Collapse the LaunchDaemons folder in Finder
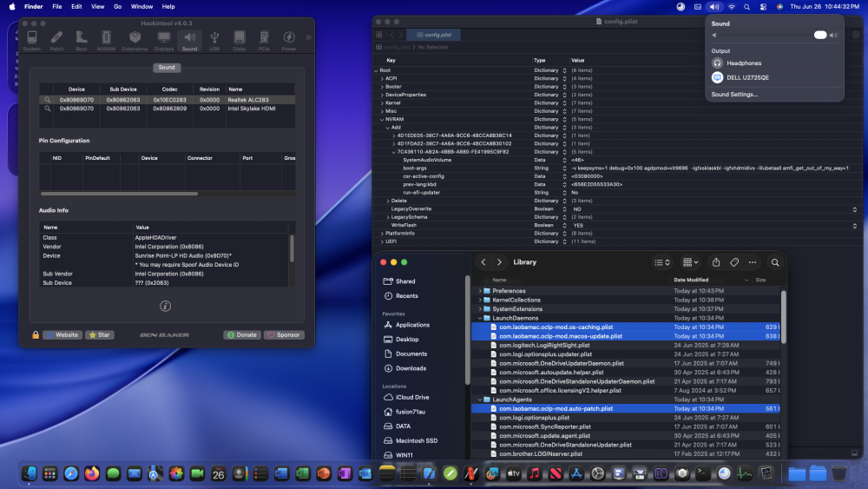Screen dimensions: 868x489 pyautogui.click(x=480, y=319)
